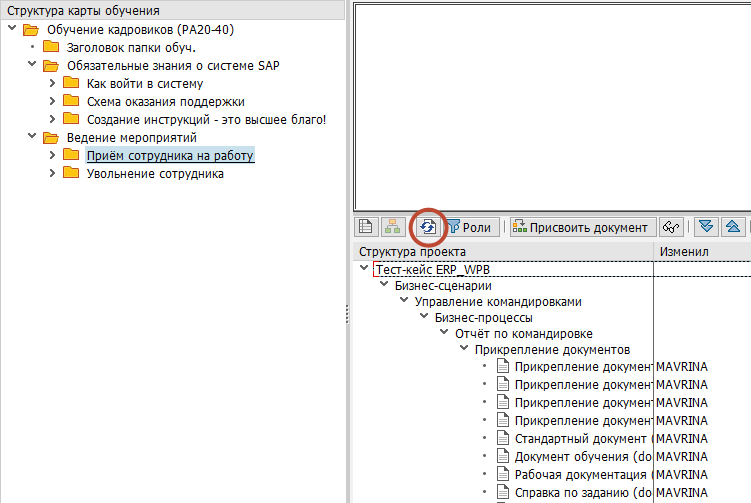751x503 pixels.
Task: Click the collapse all subtree icon
Action: pyautogui.click(x=733, y=227)
